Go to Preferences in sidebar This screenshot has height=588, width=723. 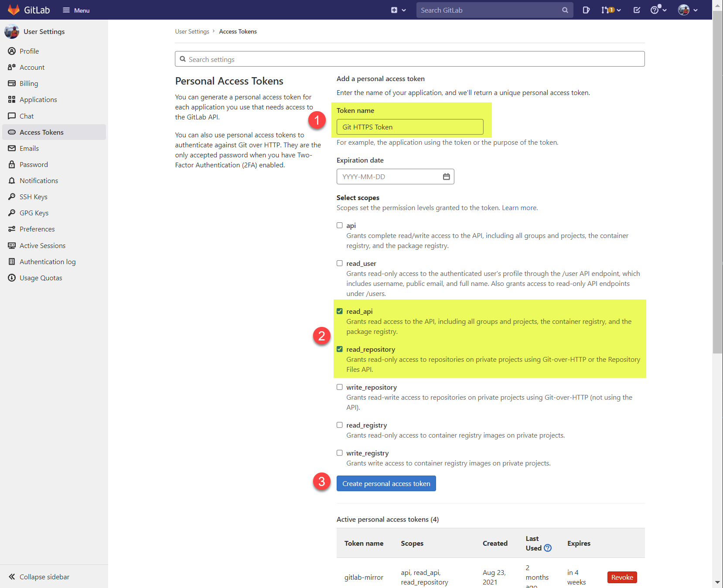pyautogui.click(x=37, y=229)
